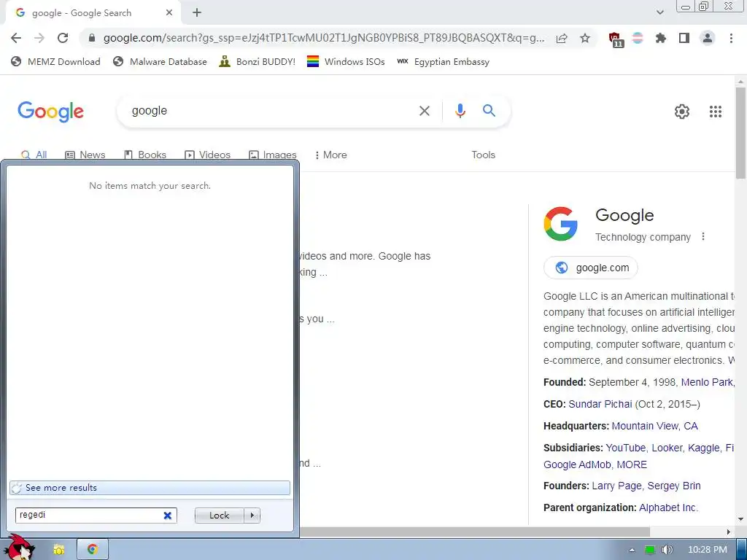
Task: Open tab search dropdown chevron
Action: click(x=659, y=12)
